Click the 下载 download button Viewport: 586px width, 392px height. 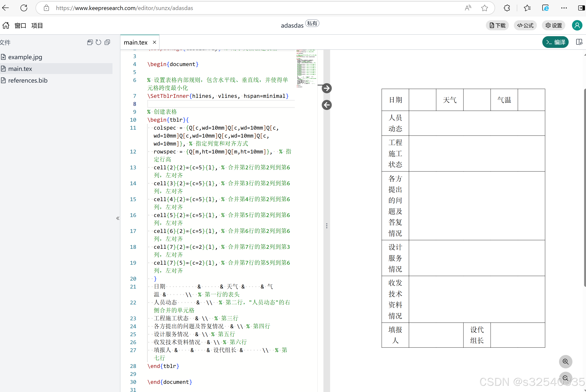[497, 26]
